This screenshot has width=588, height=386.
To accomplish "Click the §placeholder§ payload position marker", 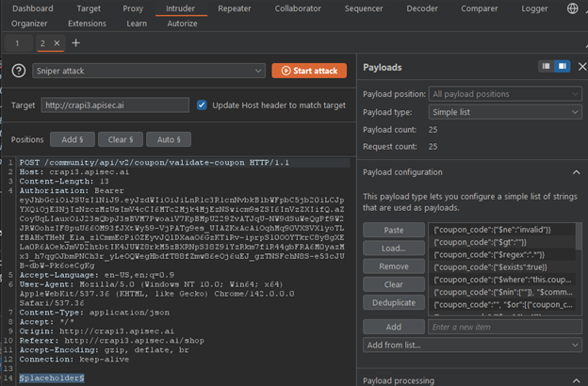I will [52, 378].
